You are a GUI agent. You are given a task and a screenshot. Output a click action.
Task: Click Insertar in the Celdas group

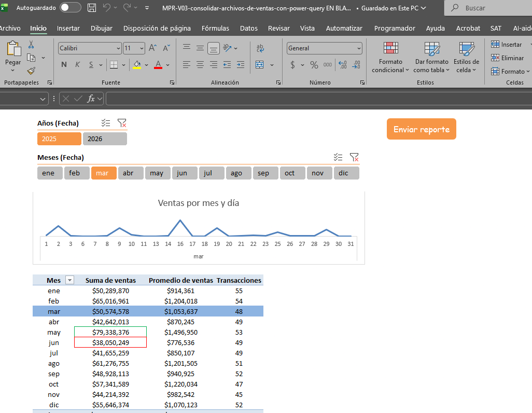point(506,45)
